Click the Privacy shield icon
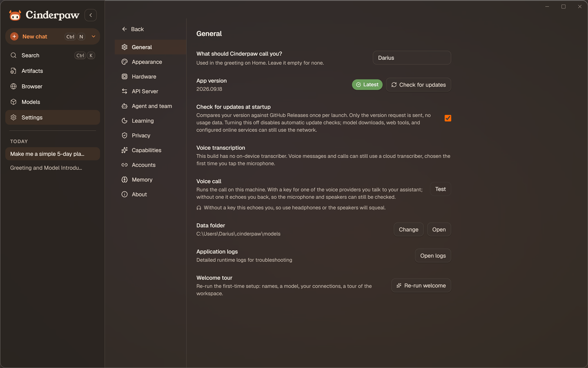The image size is (588, 368). 125,135
